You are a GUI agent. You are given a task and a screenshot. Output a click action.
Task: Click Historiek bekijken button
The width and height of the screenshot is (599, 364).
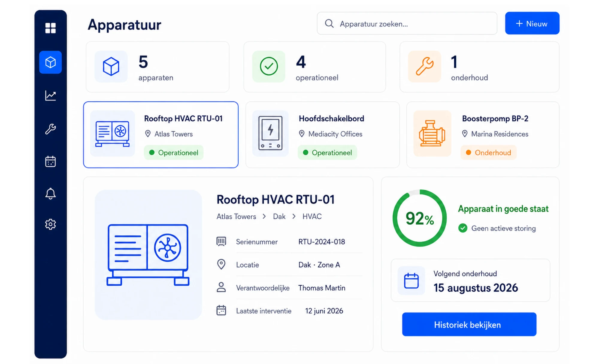pyautogui.click(x=469, y=325)
